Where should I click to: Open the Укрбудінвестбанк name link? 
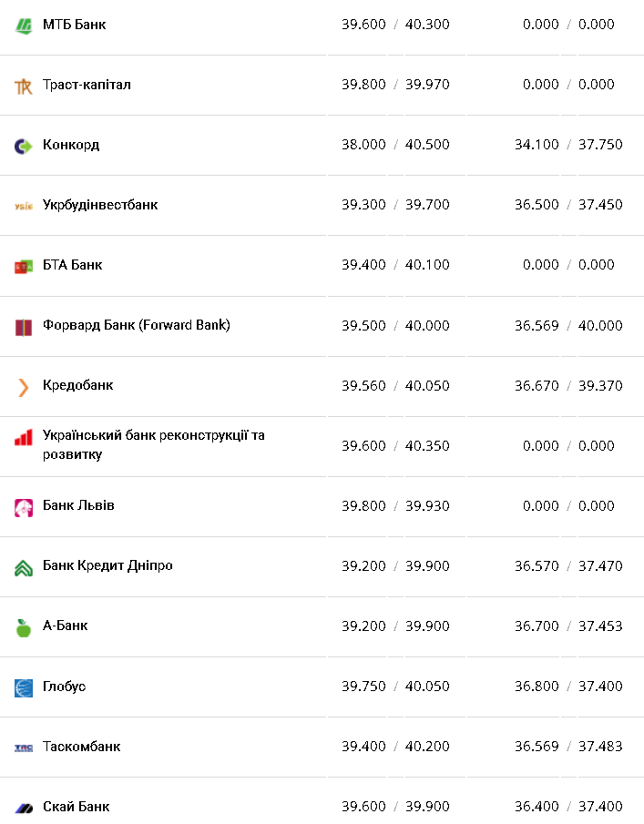coord(100,205)
